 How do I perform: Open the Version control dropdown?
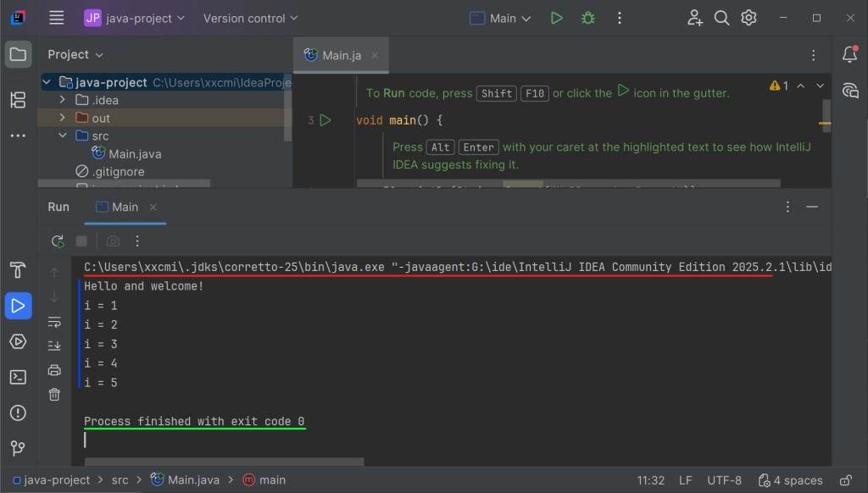click(251, 18)
